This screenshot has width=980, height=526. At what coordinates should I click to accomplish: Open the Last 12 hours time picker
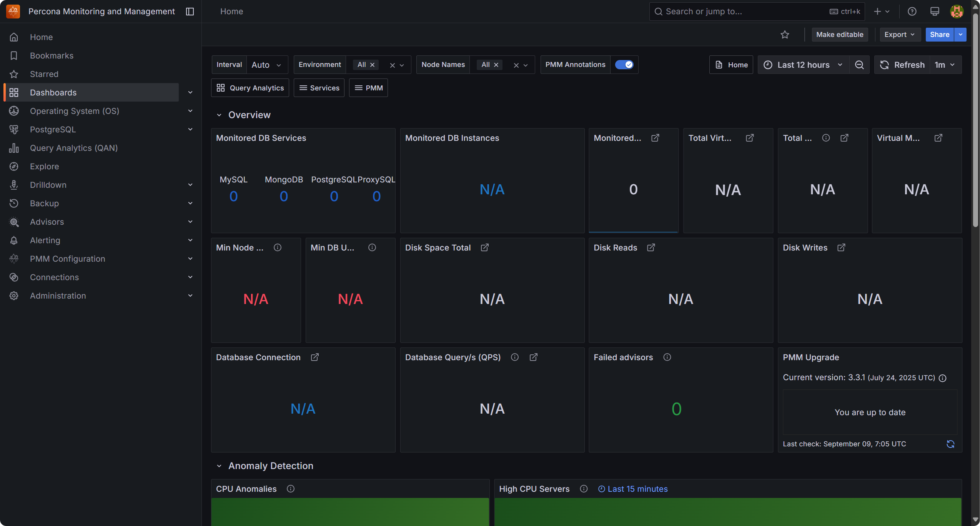[x=804, y=65]
